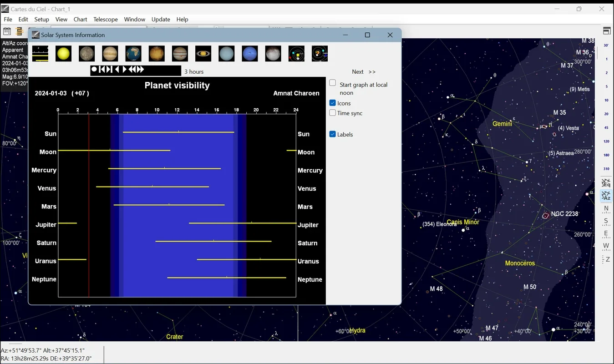Open the File menu
The height and width of the screenshot is (364, 614).
click(8, 19)
